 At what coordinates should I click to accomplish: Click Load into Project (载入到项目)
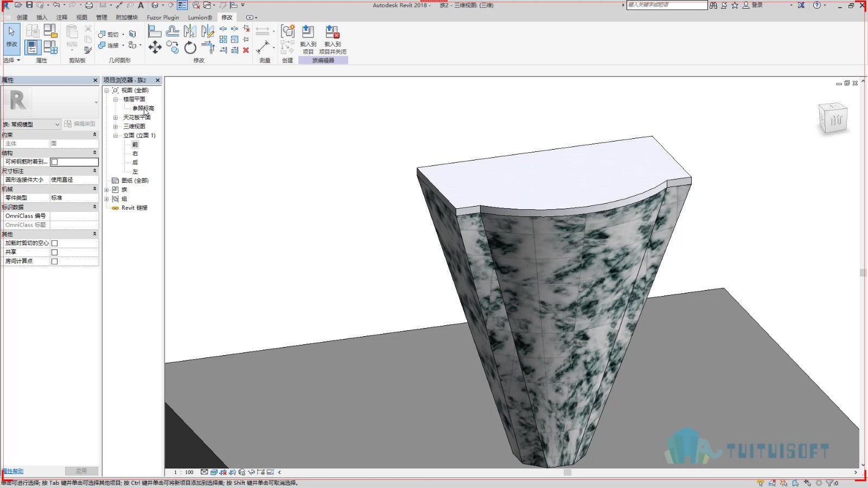308,40
